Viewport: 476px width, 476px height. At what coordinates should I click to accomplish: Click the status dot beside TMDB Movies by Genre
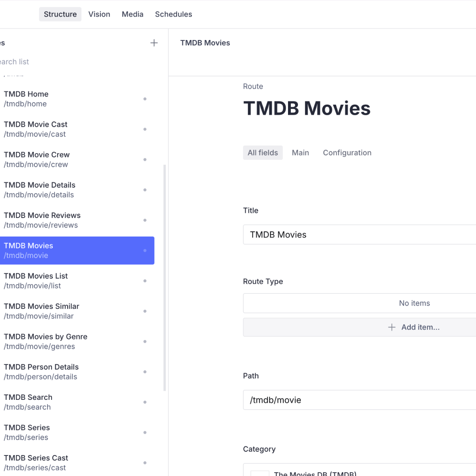[145, 341]
